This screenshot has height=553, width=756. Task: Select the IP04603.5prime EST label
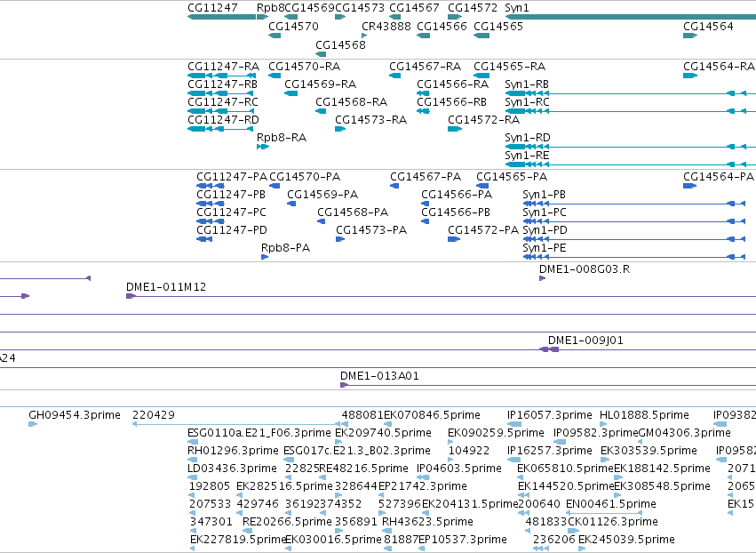(459, 469)
